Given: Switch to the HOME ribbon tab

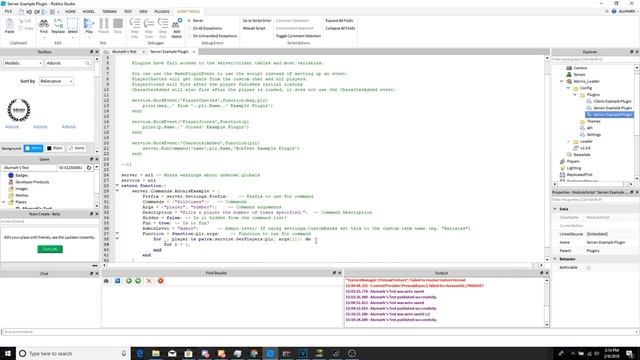Looking at the screenshot, I should point(70,11).
